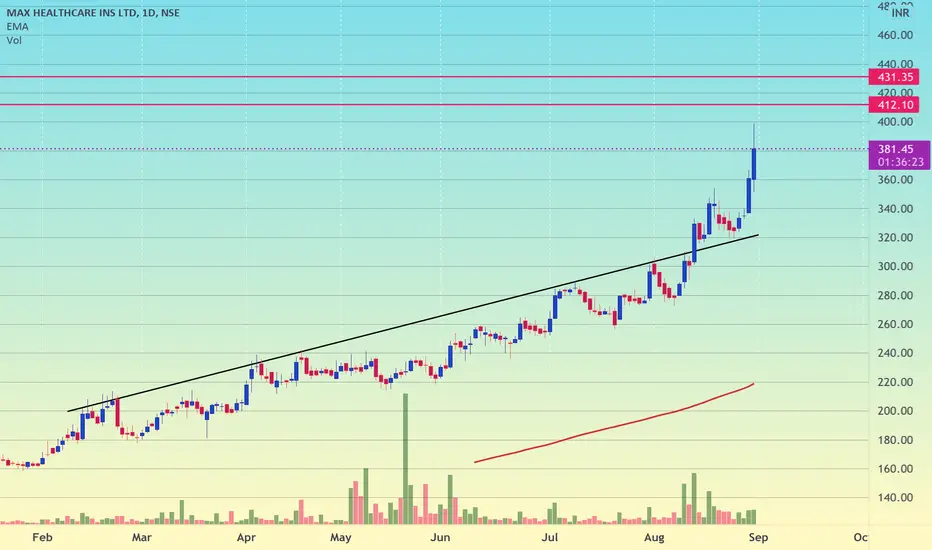Click the Aug label on time axis
Screen dimensions: 932x550
(x=654, y=538)
